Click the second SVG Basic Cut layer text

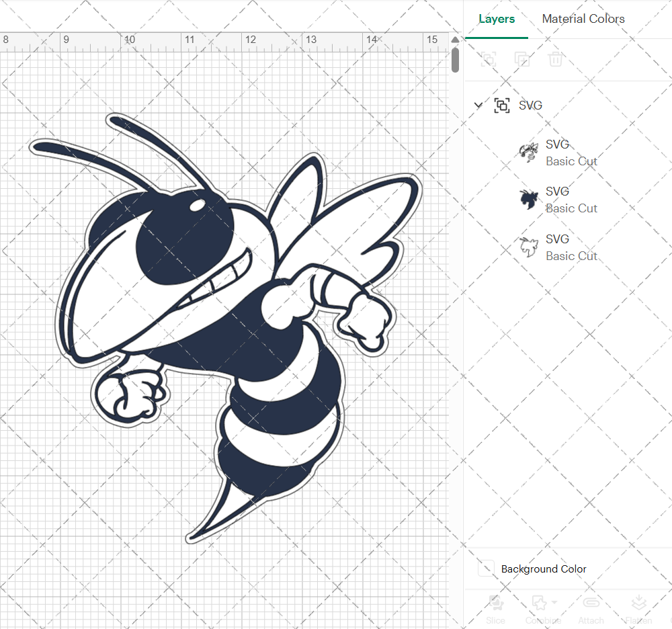571,200
